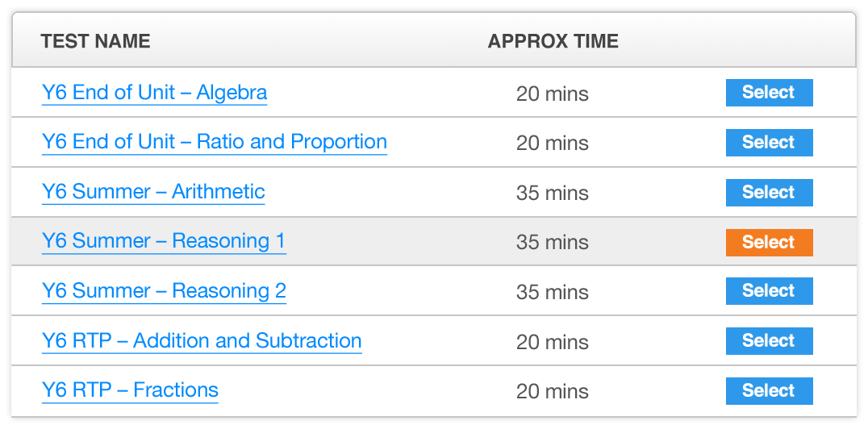This screenshot has height=429, width=868.
Task: Click the TEST NAME column header
Action: 95,42
